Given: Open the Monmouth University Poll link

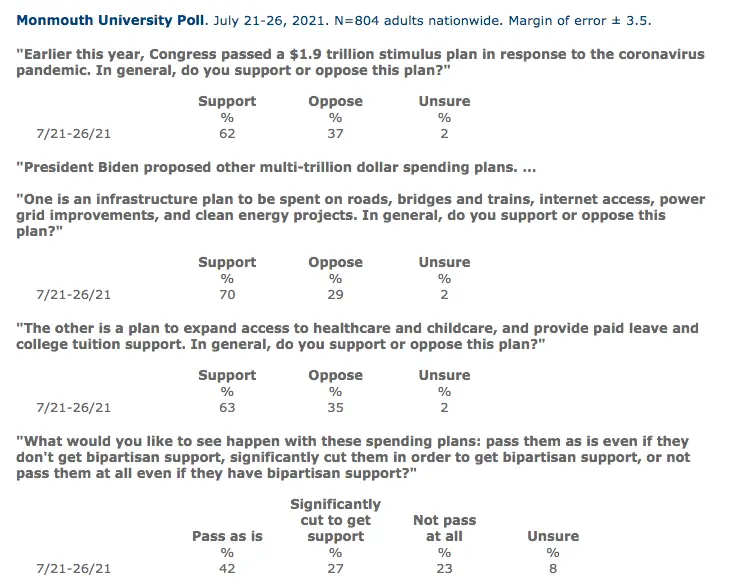Looking at the screenshot, I should [110, 20].
